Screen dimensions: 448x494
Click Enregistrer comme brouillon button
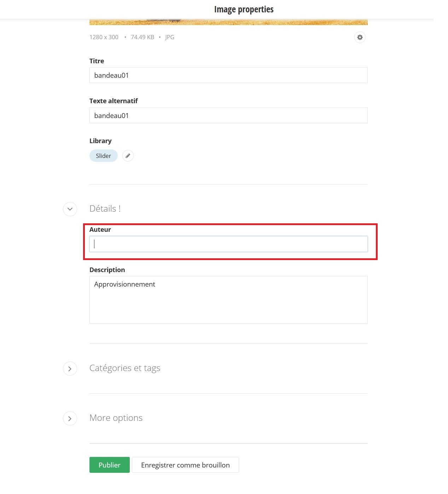tap(185, 465)
